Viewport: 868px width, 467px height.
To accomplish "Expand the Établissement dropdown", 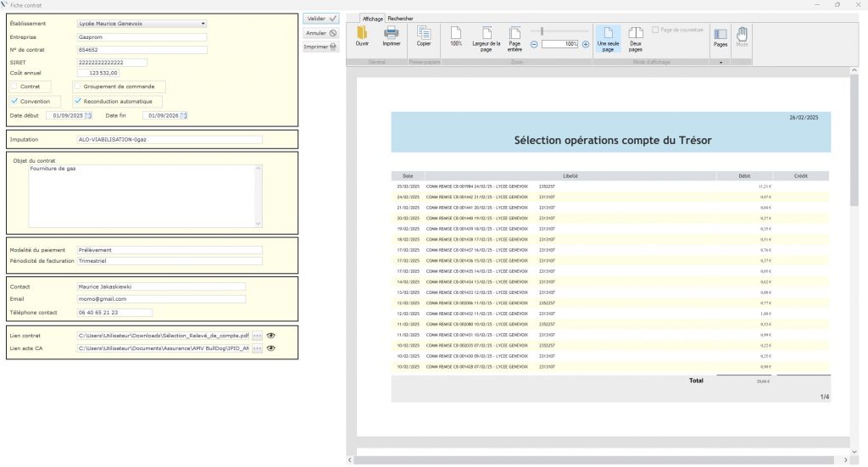I will [203, 24].
